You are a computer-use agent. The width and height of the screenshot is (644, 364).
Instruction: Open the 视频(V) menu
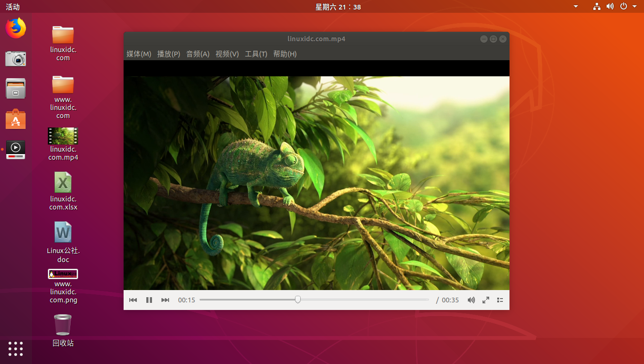click(227, 54)
